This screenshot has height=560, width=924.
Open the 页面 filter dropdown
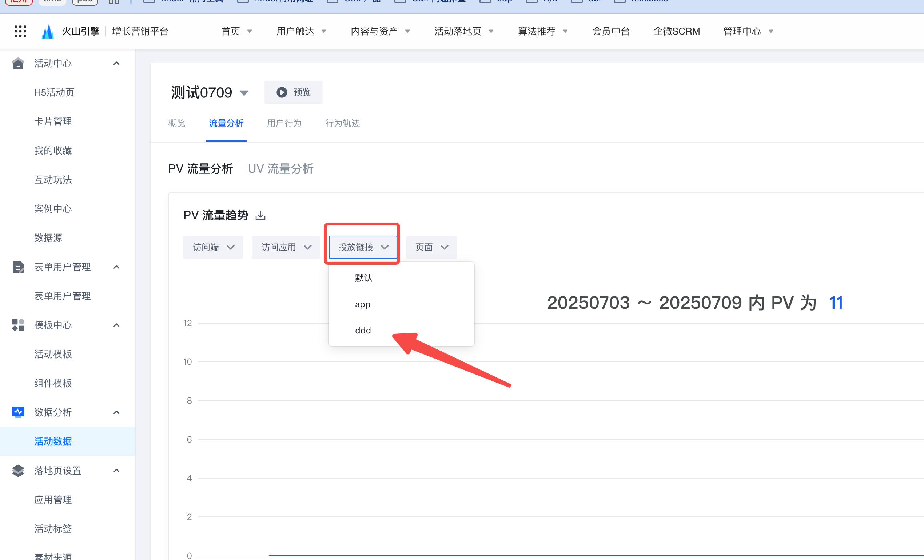point(431,247)
